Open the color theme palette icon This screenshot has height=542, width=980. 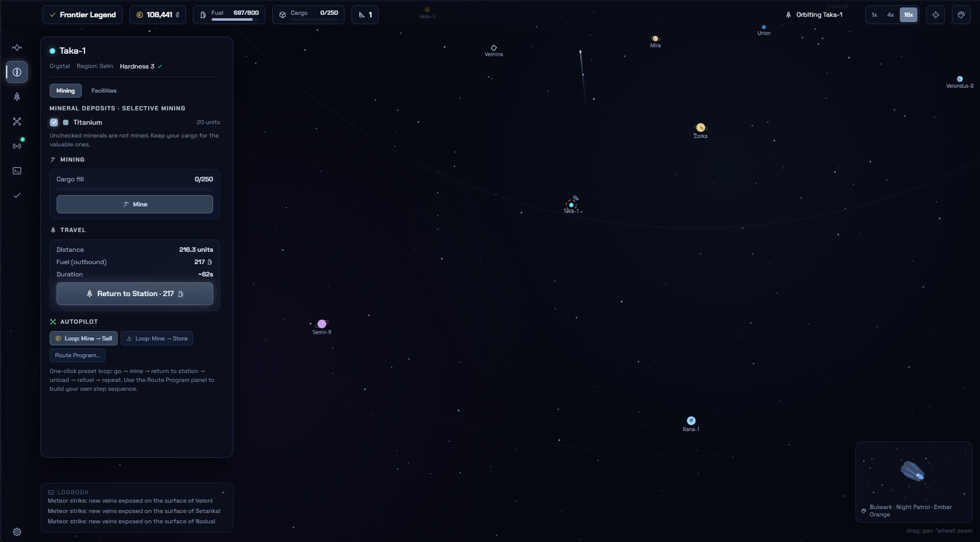961,15
